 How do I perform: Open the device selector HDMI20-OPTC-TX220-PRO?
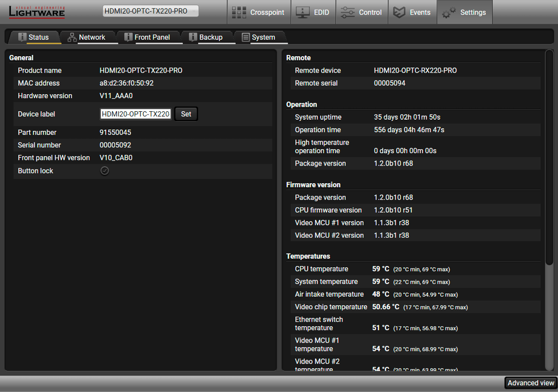tap(150, 11)
